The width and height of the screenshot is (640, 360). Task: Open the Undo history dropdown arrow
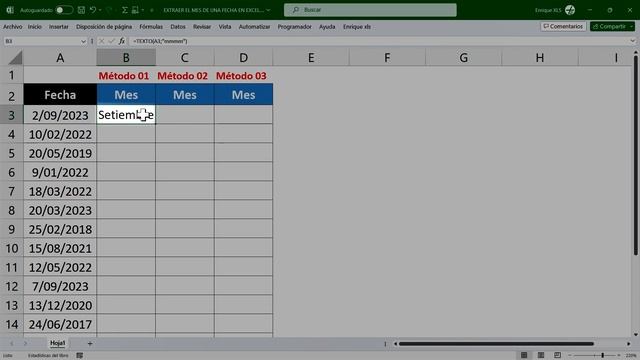tap(100, 10)
